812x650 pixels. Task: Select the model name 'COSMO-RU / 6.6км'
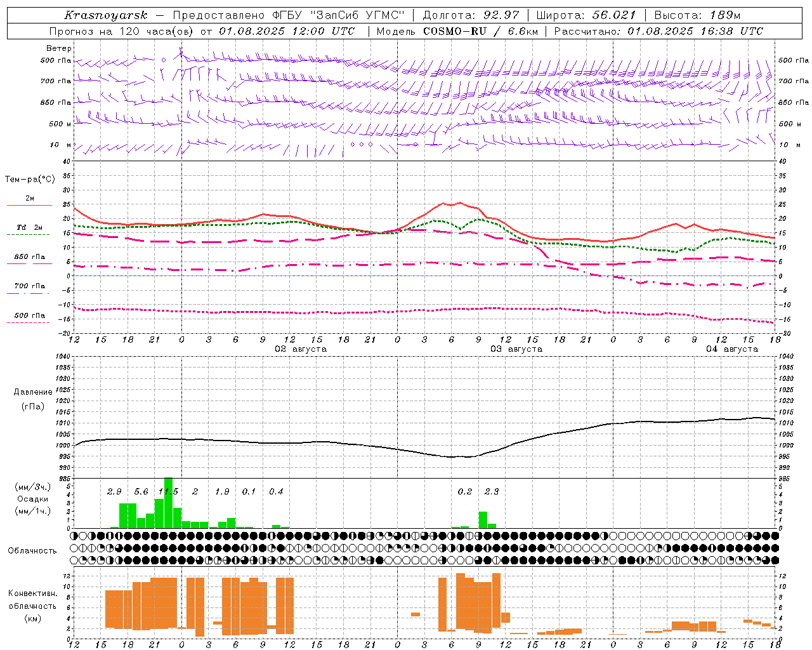(481, 31)
